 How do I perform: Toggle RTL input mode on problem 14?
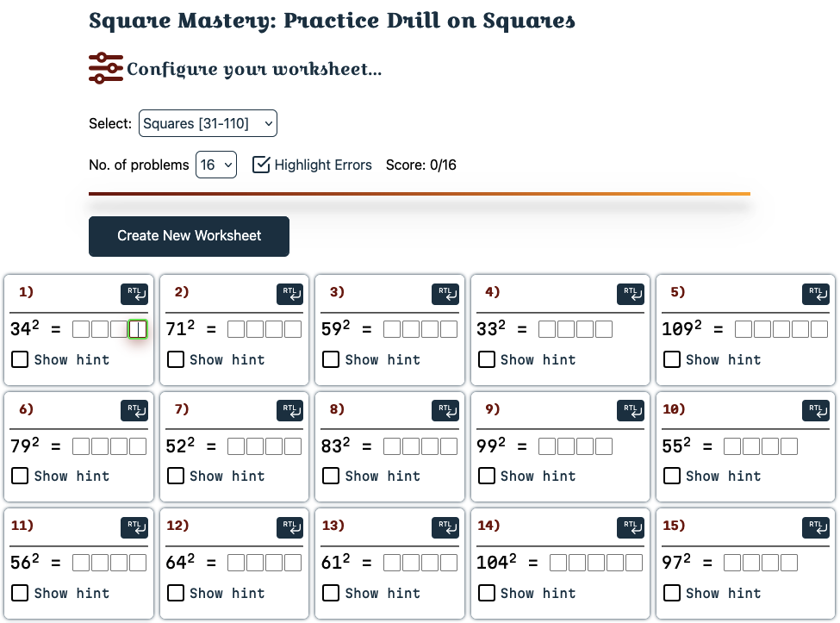click(631, 527)
